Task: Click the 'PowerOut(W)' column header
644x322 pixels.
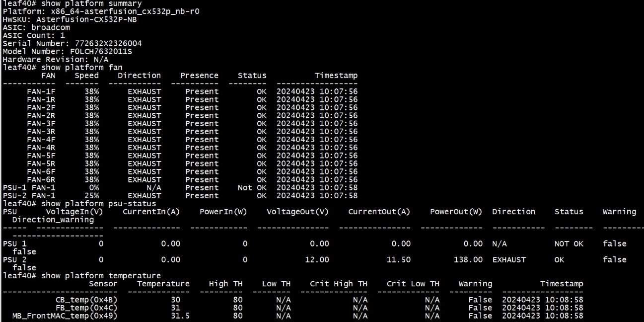Action: click(x=457, y=212)
